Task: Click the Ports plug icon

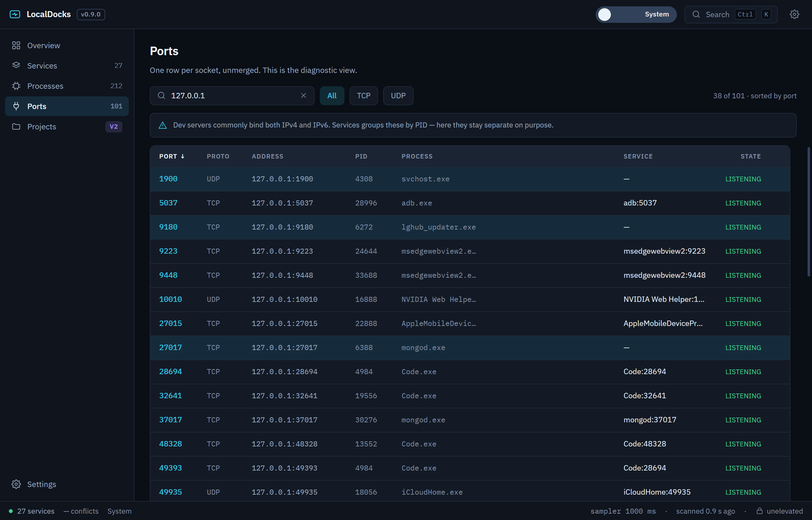Action: [16, 106]
